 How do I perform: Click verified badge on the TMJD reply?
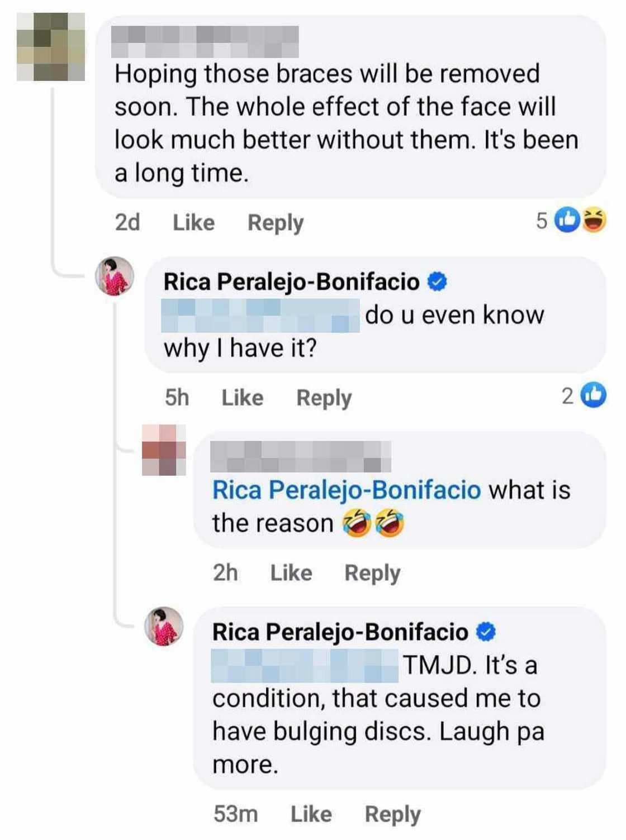pos(486,632)
